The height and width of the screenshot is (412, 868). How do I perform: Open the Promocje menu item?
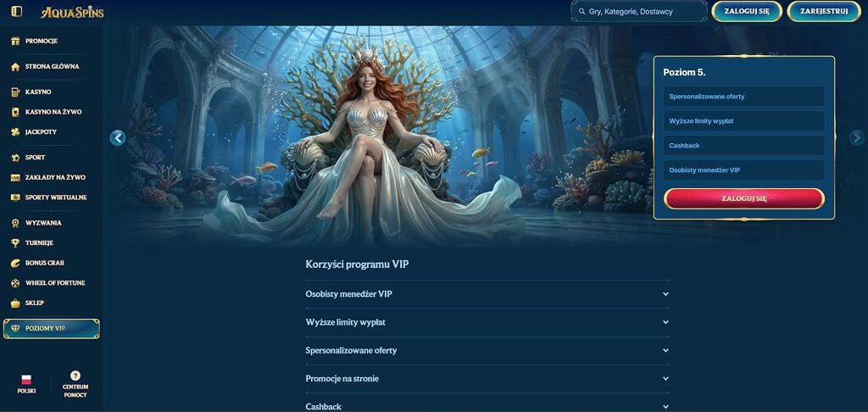[x=42, y=41]
